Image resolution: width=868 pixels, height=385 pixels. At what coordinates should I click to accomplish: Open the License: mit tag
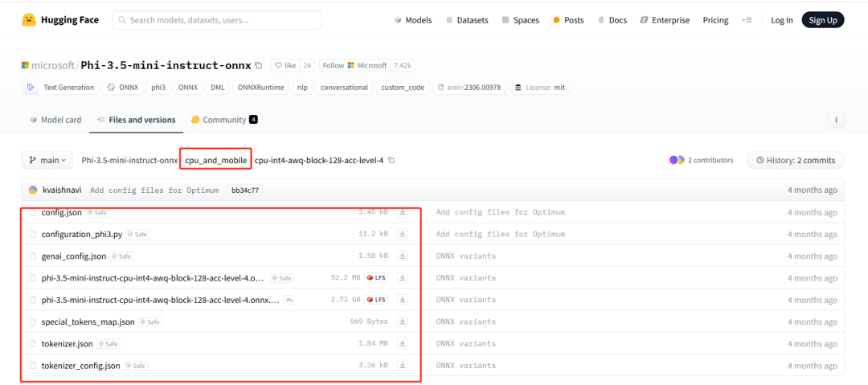(x=540, y=88)
